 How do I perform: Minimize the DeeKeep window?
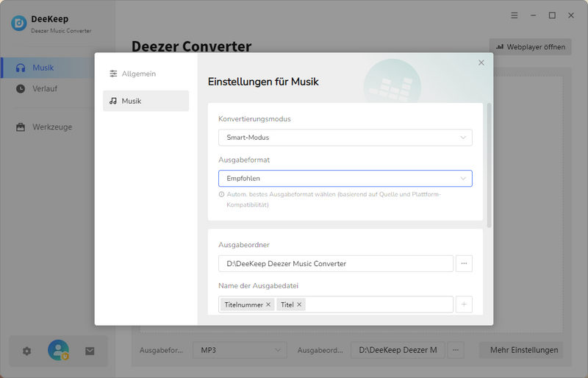point(534,15)
